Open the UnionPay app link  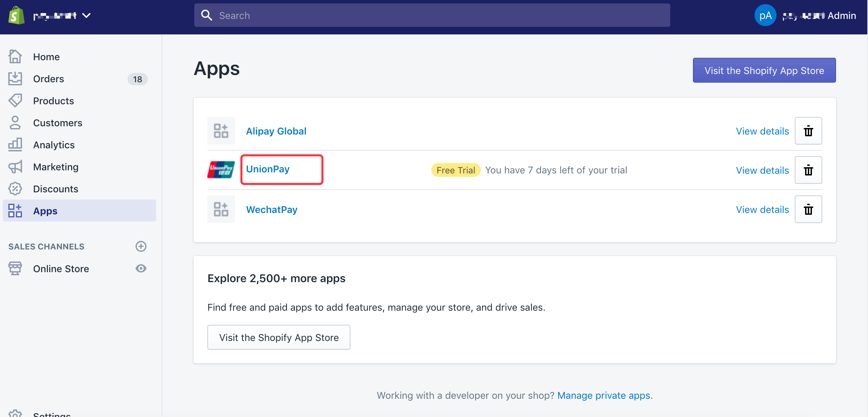[x=268, y=169]
